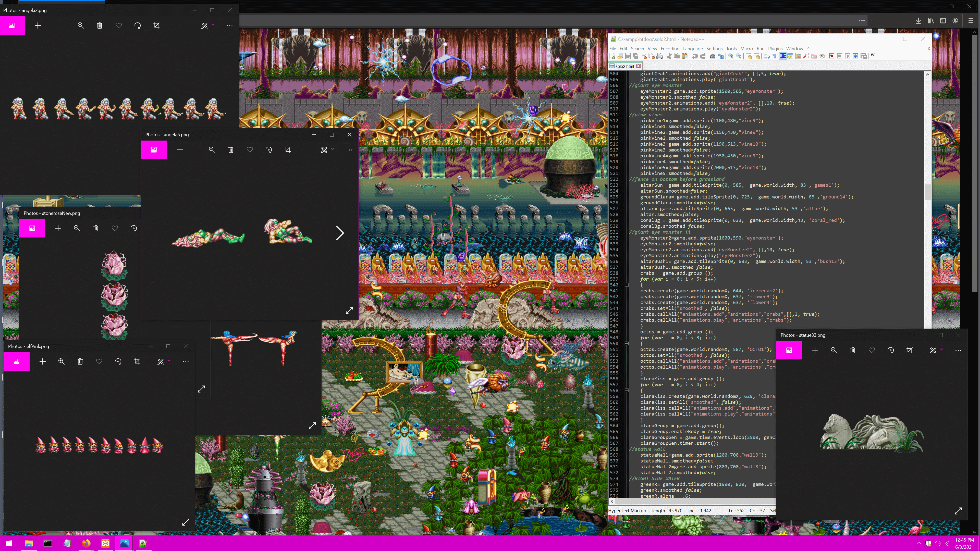Click the Undo arrow in Notepad++ toolbar

(x=695, y=56)
